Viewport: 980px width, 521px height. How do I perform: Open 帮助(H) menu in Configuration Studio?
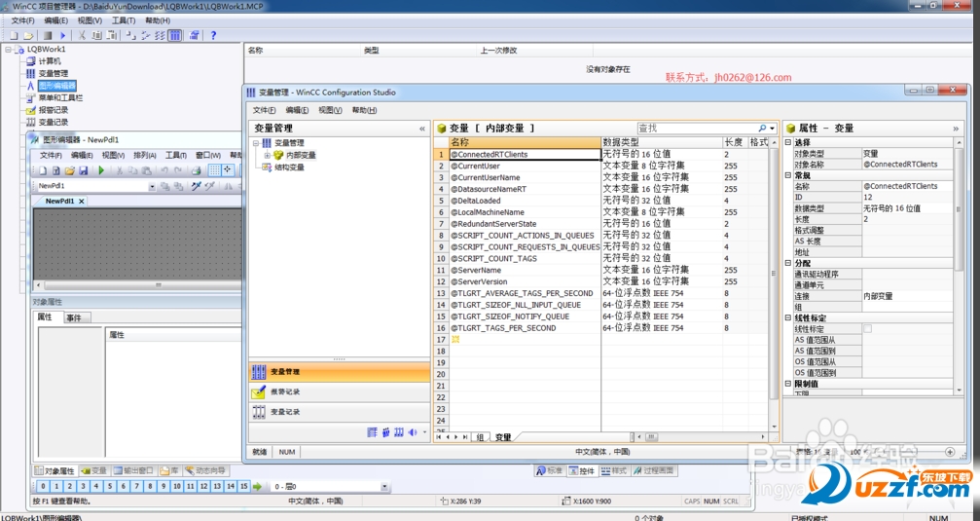(x=364, y=110)
